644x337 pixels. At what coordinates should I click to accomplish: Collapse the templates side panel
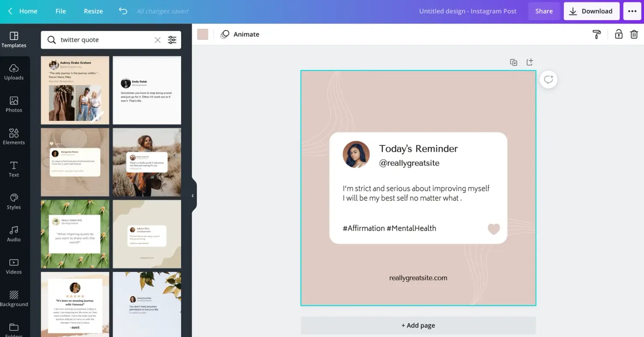(x=193, y=196)
